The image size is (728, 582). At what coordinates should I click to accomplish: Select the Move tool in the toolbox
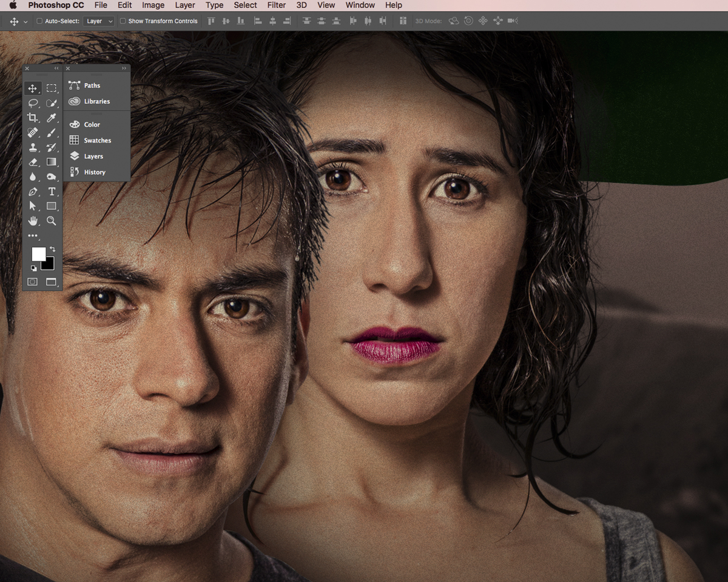click(x=33, y=89)
